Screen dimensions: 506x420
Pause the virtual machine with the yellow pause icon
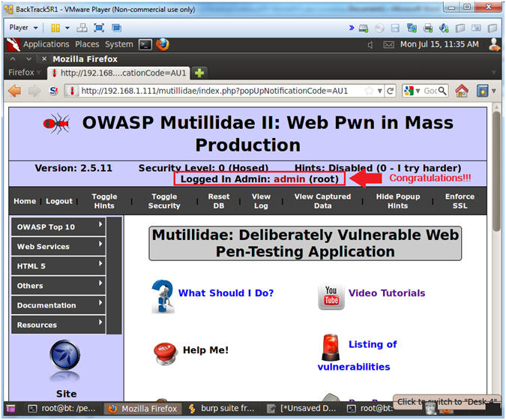tap(55, 28)
